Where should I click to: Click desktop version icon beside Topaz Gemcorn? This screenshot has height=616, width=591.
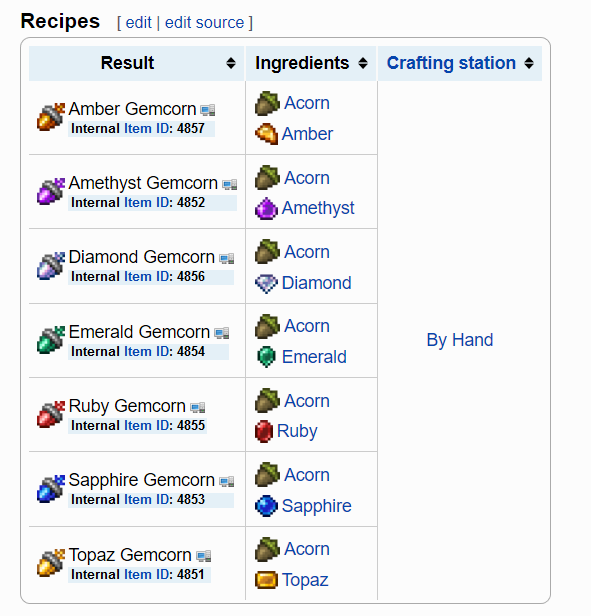tap(204, 556)
